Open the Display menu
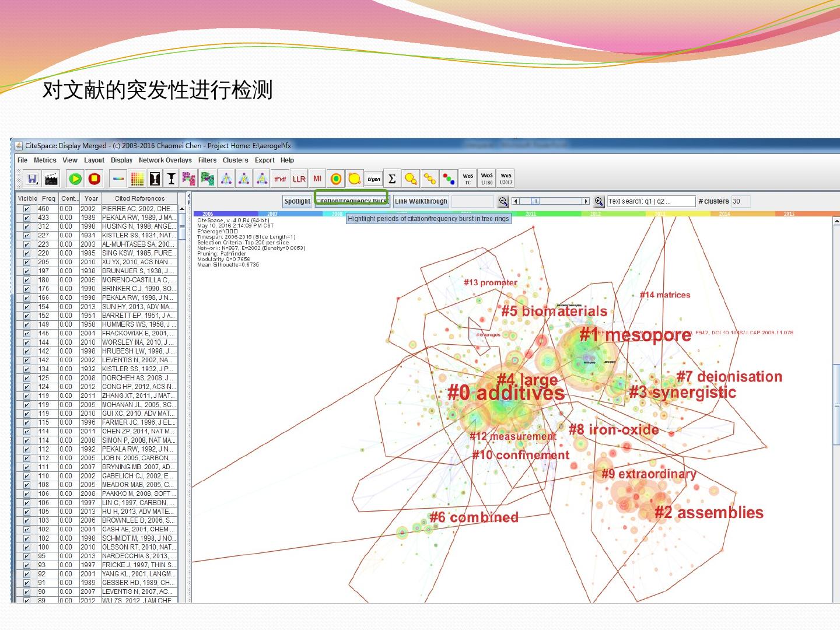Screen dimensions: 840x630 [121, 160]
